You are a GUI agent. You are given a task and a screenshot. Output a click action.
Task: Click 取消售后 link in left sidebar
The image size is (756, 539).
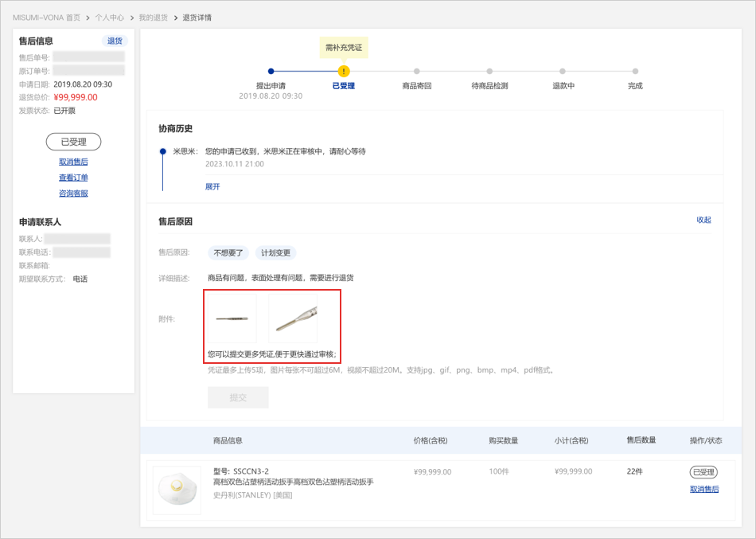pos(73,162)
